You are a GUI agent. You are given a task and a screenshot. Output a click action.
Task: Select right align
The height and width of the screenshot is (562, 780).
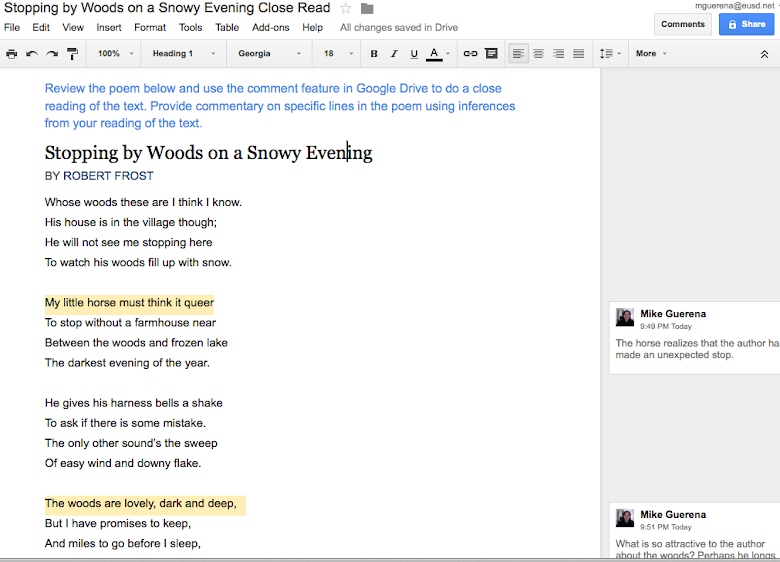(x=558, y=54)
